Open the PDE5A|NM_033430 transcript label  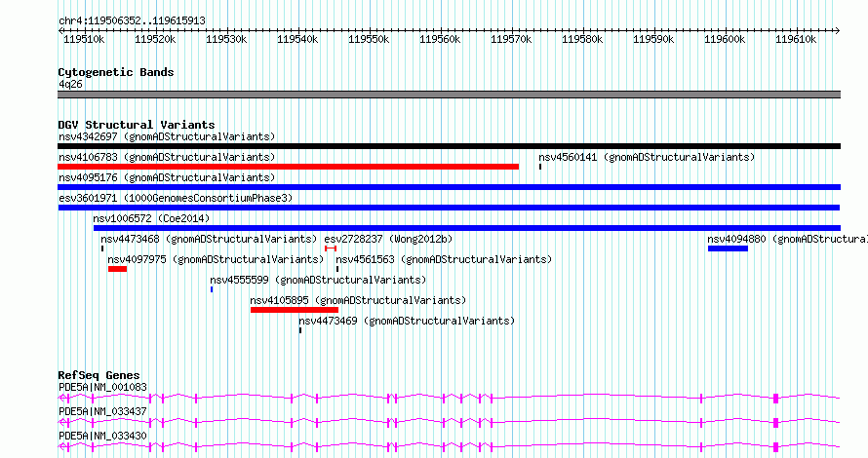coord(102,436)
